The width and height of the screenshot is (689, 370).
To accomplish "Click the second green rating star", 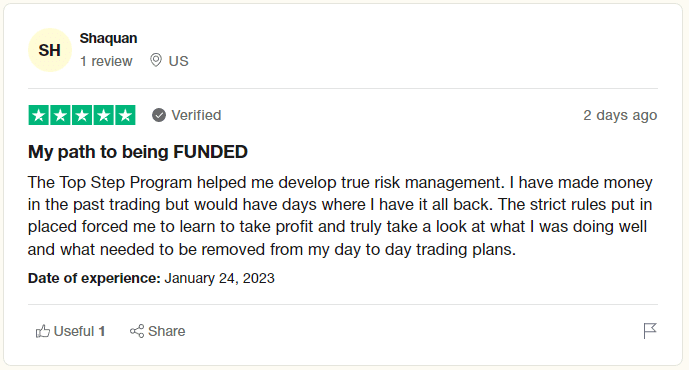I will tap(60, 115).
